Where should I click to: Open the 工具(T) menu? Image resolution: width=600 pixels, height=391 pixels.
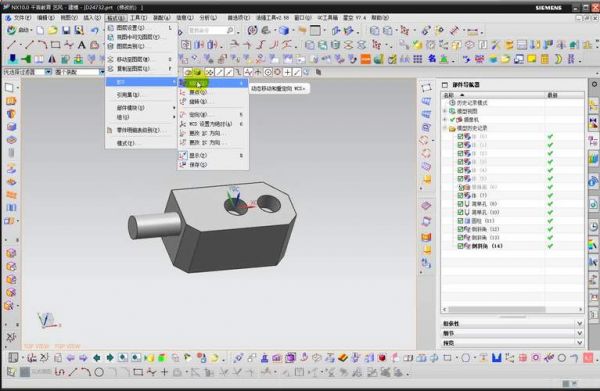coord(138,18)
